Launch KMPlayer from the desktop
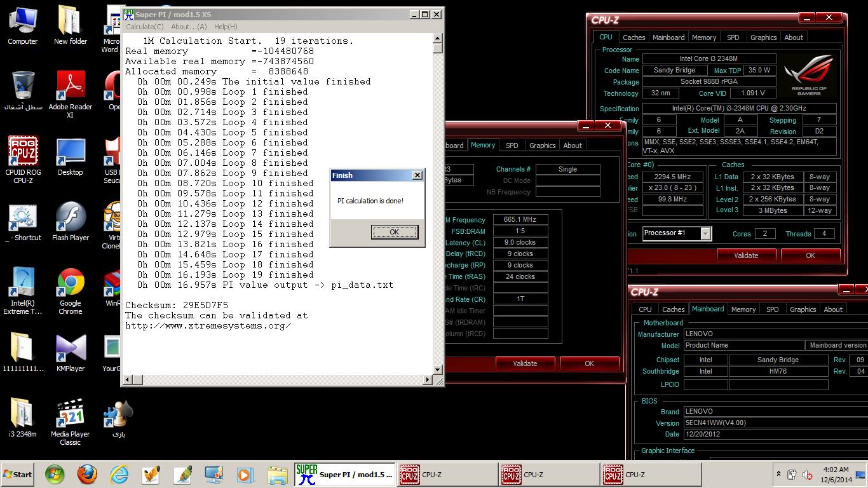Screen dimensions: 868x488 (71, 353)
